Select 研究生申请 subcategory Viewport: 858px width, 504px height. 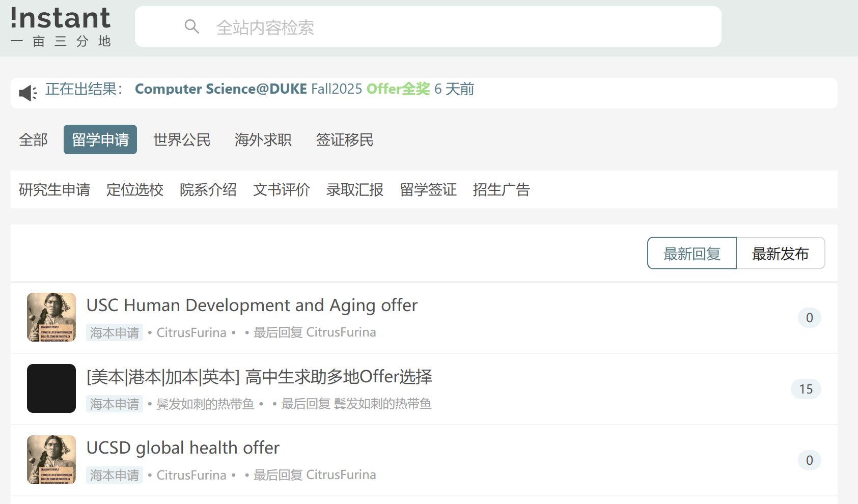(x=54, y=189)
